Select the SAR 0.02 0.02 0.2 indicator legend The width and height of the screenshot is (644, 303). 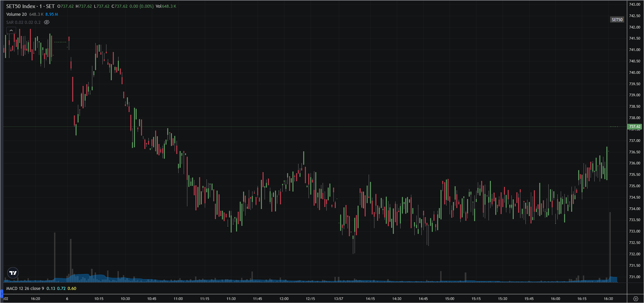(24, 22)
